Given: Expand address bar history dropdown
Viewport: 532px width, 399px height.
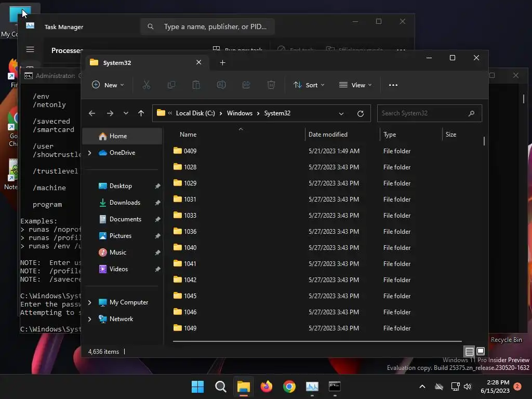Looking at the screenshot, I should point(341,114).
